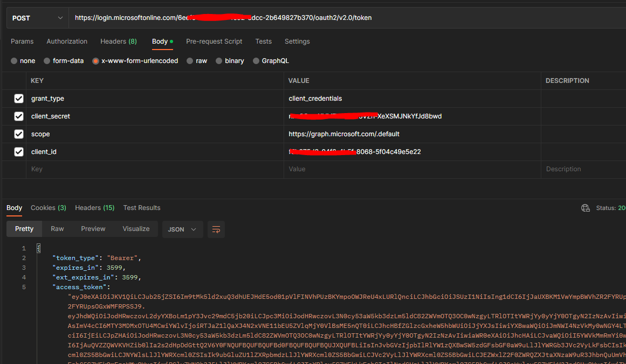Click the grant_type key cell
Image resolution: width=626 pixels, height=364 pixels.
[155, 99]
